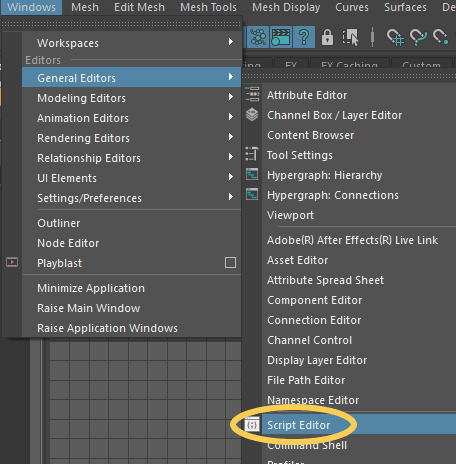Click the Script Editor braces icon
Image resolution: width=456 pixels, height=464 pixels.
coord(252,425)
